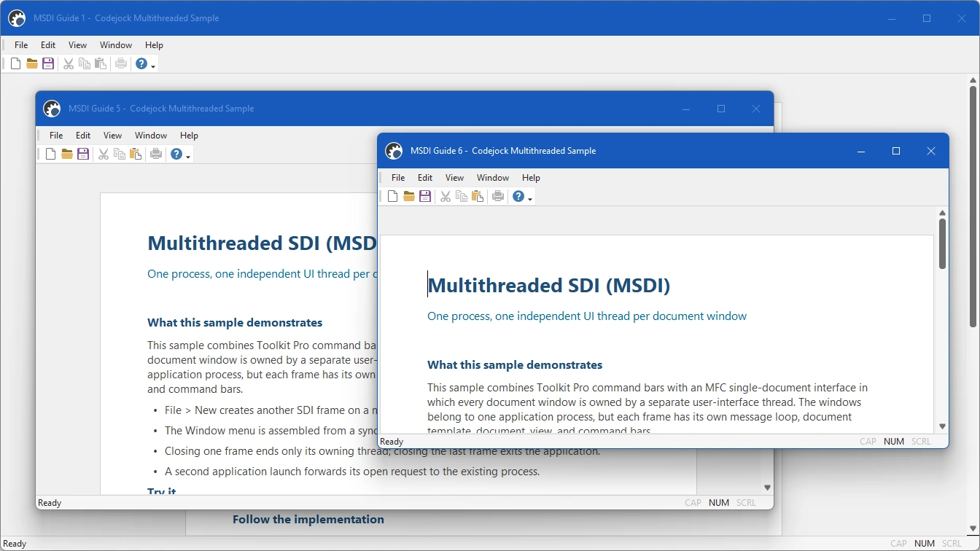Click Codejock app icon in MSDI Guide 5 title bar

[x=52, y=109]
